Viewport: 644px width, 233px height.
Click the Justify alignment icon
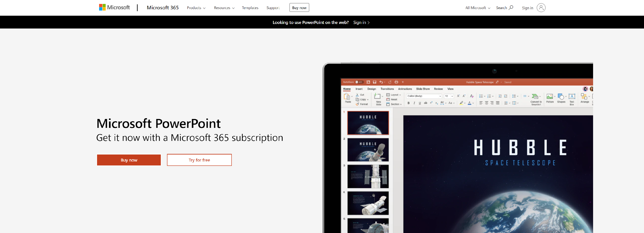[498, 103]
